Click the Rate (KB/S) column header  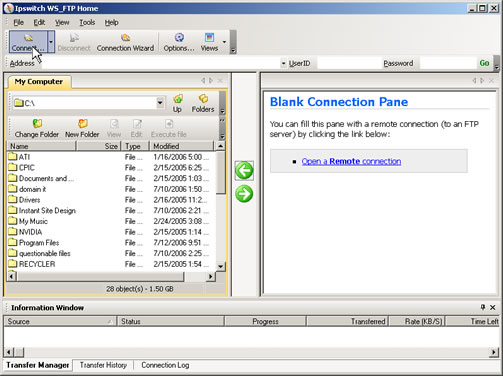(x=417, y=321)
